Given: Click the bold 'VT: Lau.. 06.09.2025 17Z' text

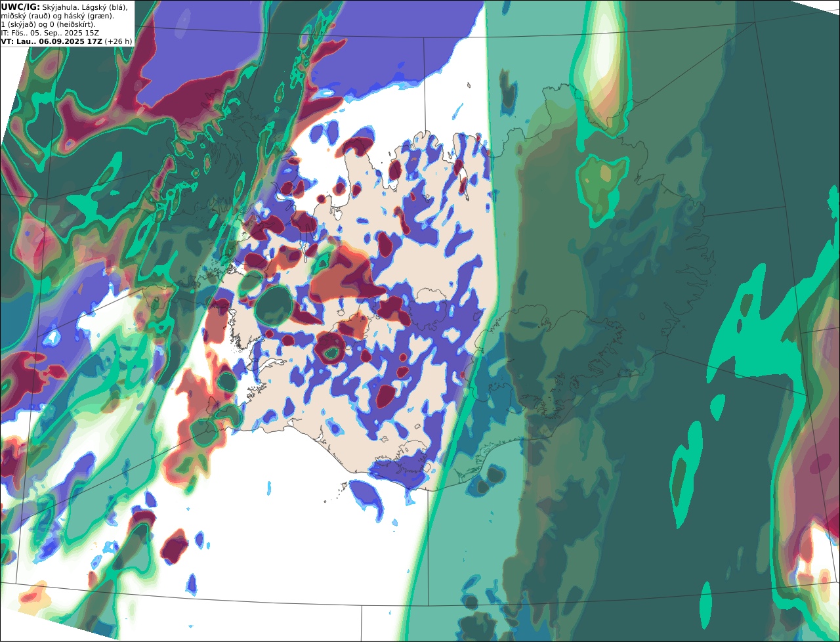Looking at the screenshot, I should click(x=51, y=41).
